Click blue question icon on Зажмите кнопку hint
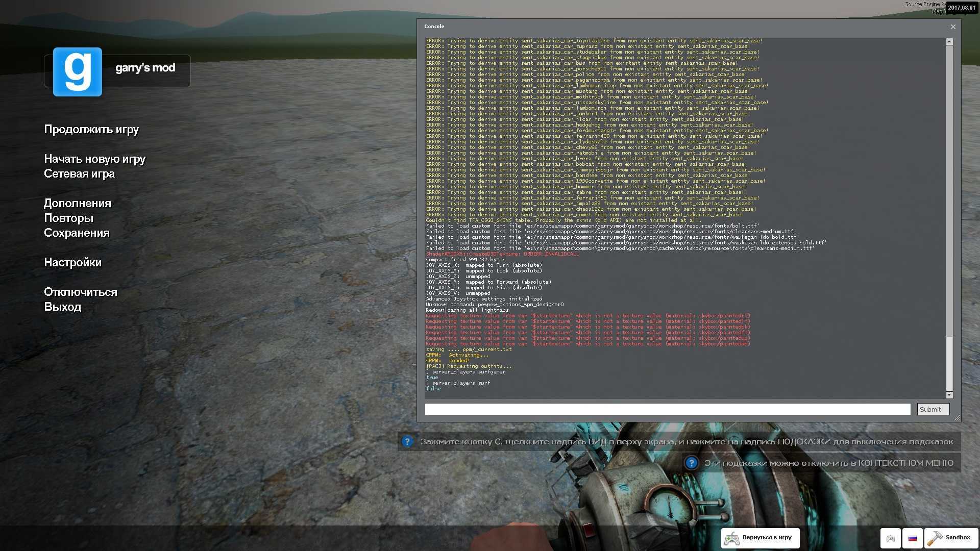 point(407,441)
